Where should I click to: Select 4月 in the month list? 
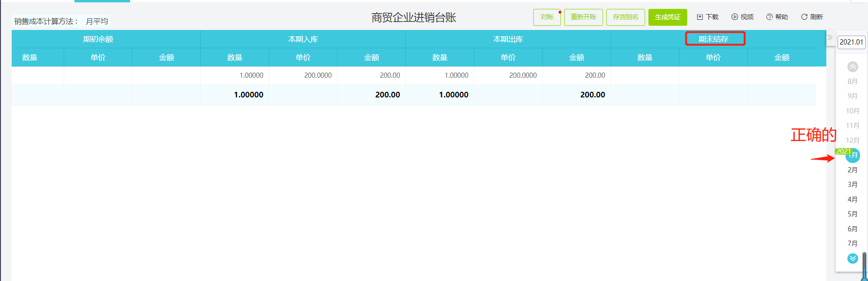pyautogui.click(x=853, y=200)
